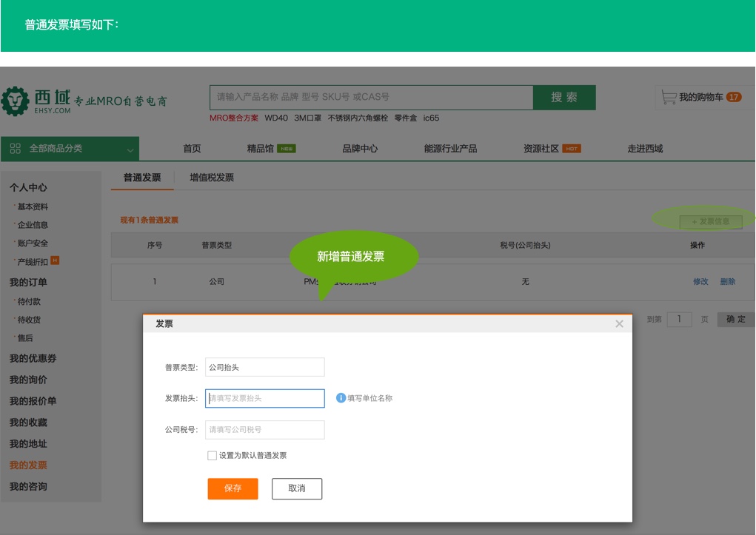756x535 pixels.
Task: Click the cart count badge 17
Action: [733, 98]
